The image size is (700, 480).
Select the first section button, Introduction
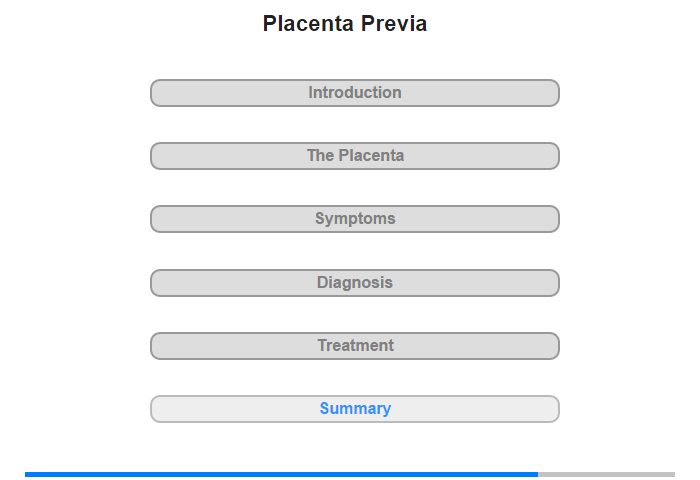pos(354,93)
